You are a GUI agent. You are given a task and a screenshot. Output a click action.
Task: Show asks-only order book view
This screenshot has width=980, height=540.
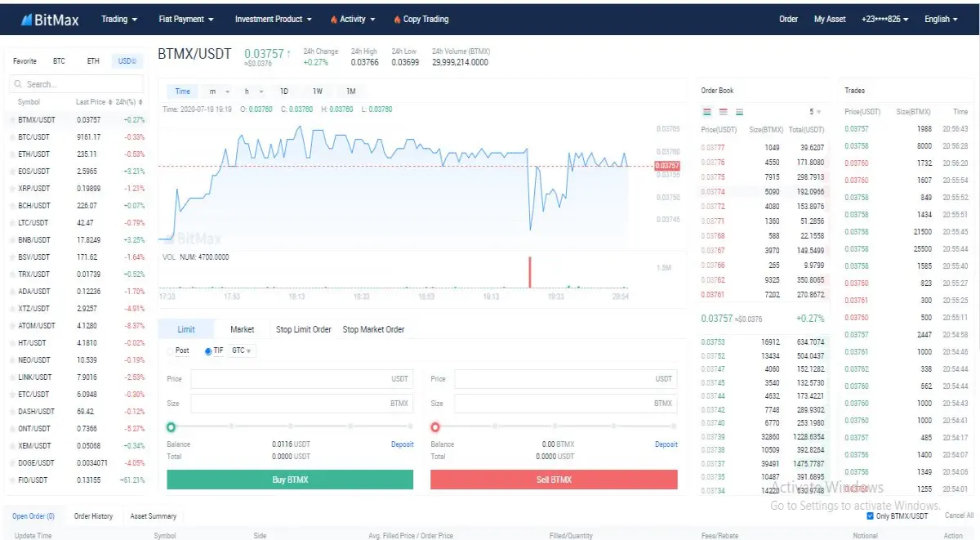pos(724,111)
